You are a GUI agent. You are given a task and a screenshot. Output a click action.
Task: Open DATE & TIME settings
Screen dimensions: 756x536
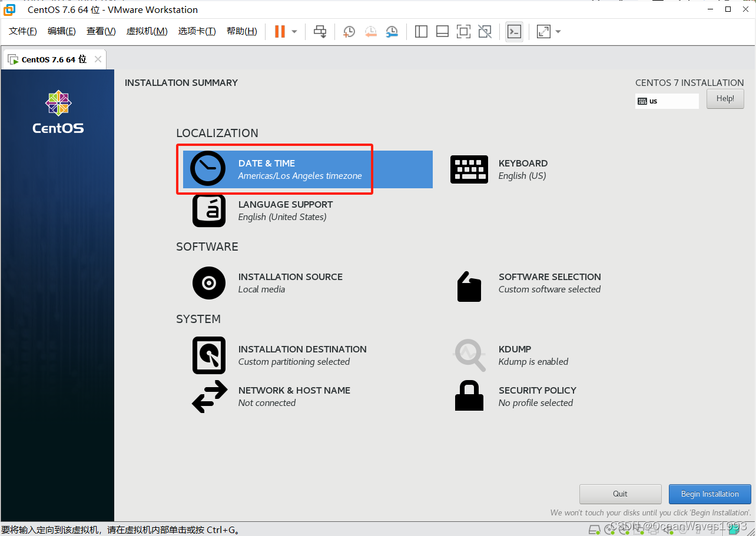tap(307, 169)
